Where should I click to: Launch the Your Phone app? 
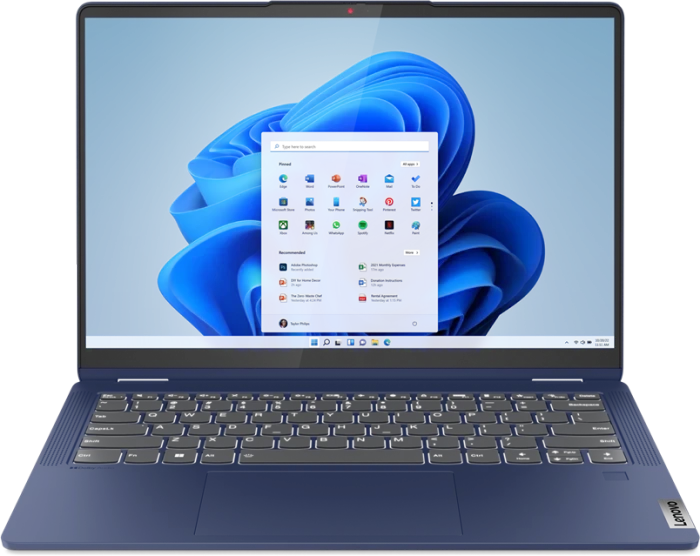[336, 202]
